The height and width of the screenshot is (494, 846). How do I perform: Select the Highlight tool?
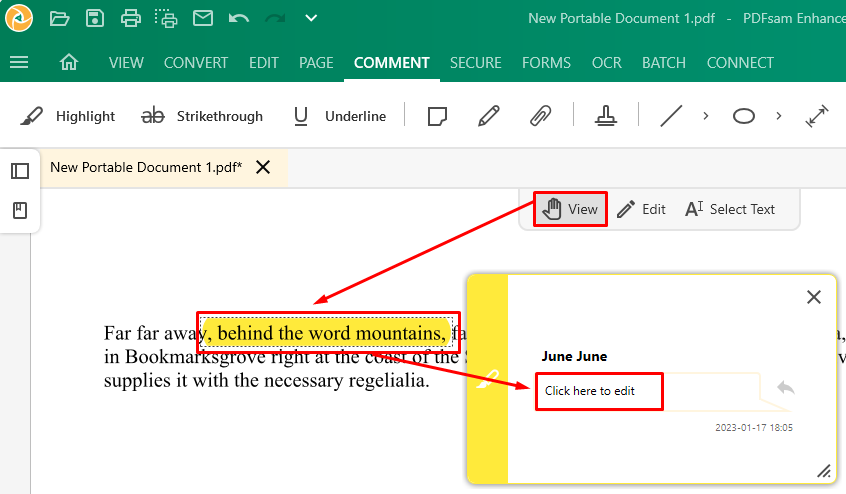(x=68, y=116)
